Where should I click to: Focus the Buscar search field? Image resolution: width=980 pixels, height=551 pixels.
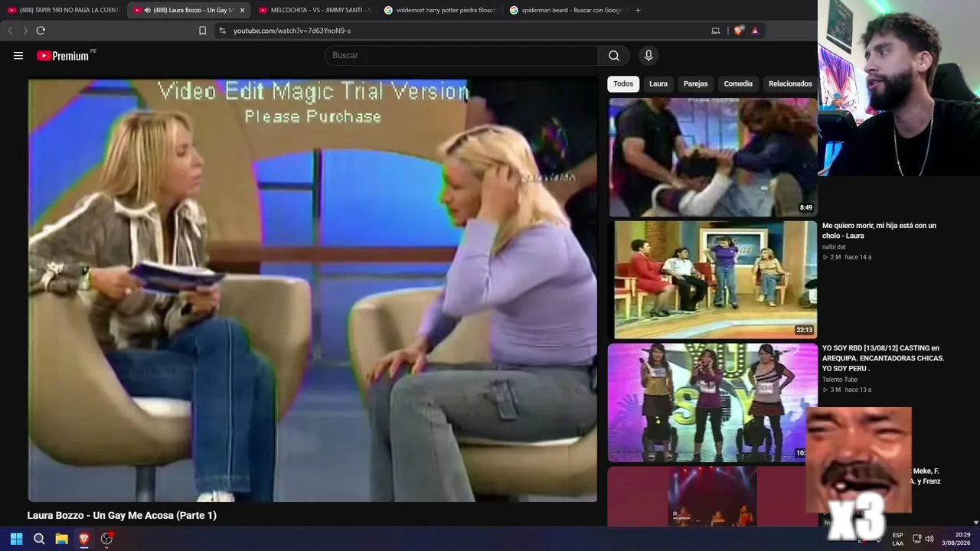click(x=462, y=56)
